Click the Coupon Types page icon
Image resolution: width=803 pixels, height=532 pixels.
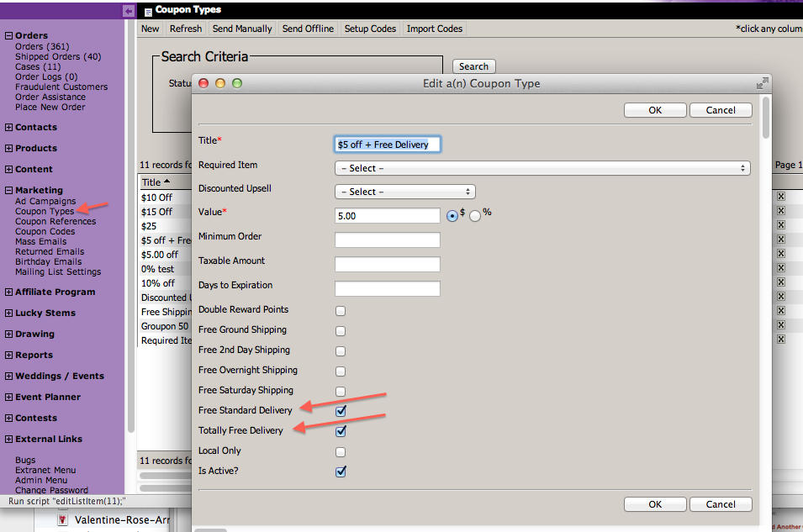[148, 11]
